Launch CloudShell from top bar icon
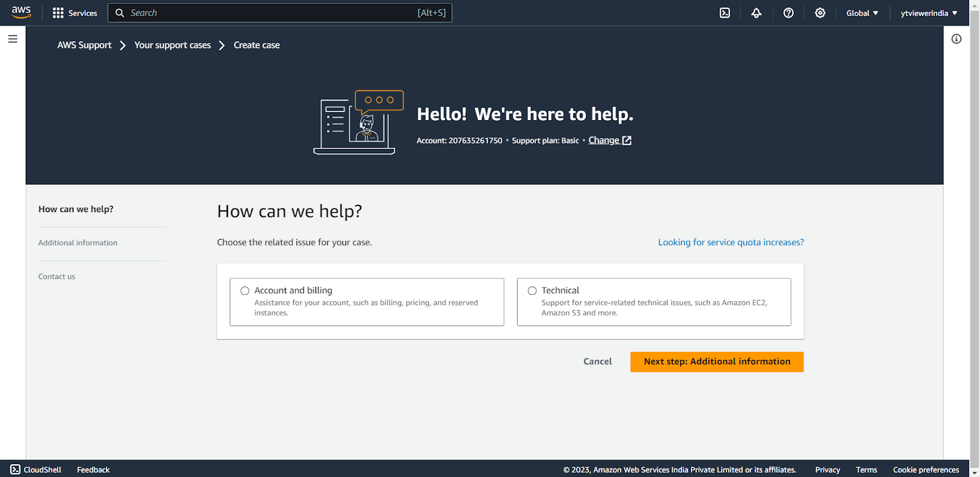Viewport: 980px width, 477px height. pyautogui.click(x=725, y=13)
